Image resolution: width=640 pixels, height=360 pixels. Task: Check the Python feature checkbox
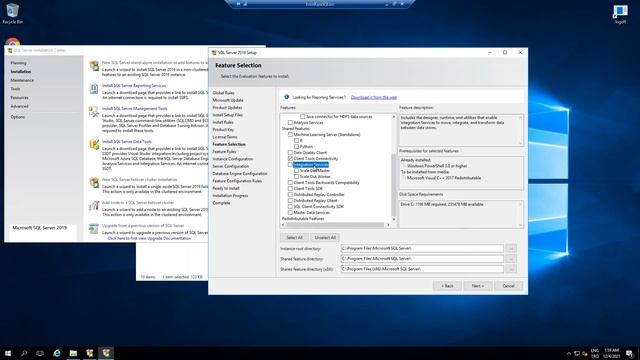296,147
